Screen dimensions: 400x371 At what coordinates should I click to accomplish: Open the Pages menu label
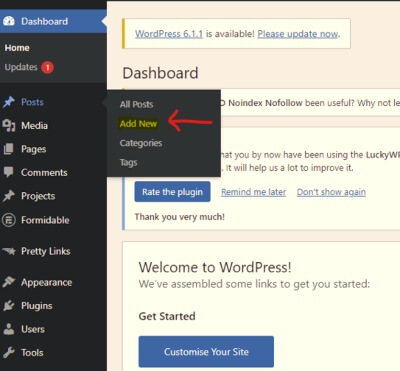(x=34, y=149)
